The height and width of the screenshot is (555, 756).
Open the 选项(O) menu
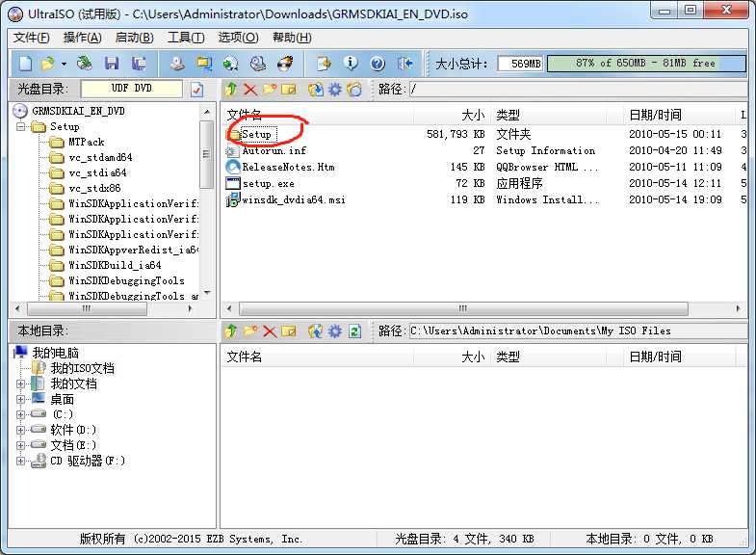point(238,38)
